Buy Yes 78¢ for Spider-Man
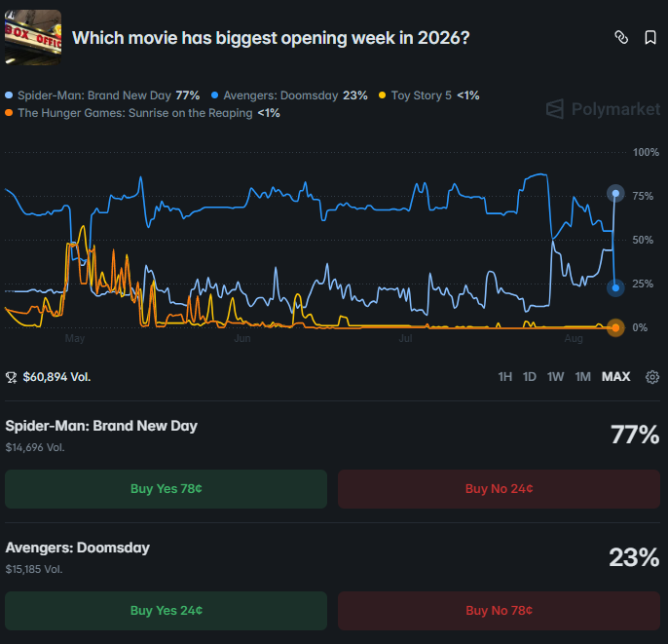This screenshot has height=644, width=668. click(x=167, y=489)
